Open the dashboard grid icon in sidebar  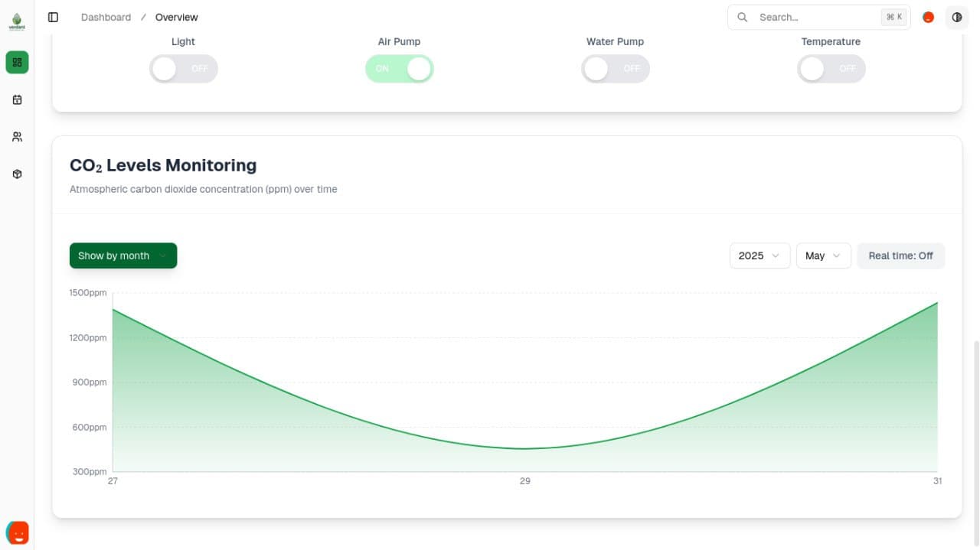[x=17, y=62]
